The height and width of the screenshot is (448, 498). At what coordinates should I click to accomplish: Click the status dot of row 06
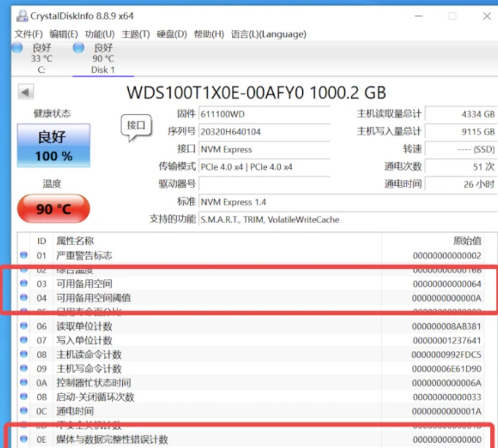tap(24, 326)
